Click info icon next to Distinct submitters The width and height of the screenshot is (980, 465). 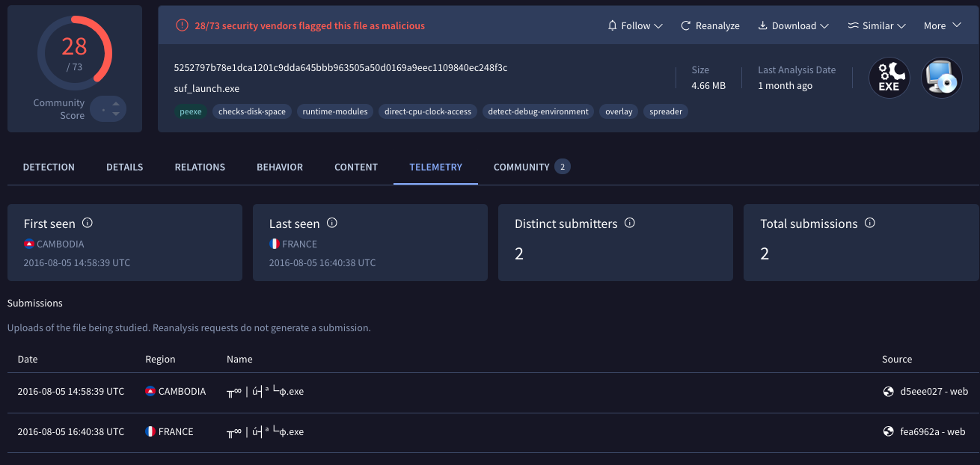click(x=630, y=223)
